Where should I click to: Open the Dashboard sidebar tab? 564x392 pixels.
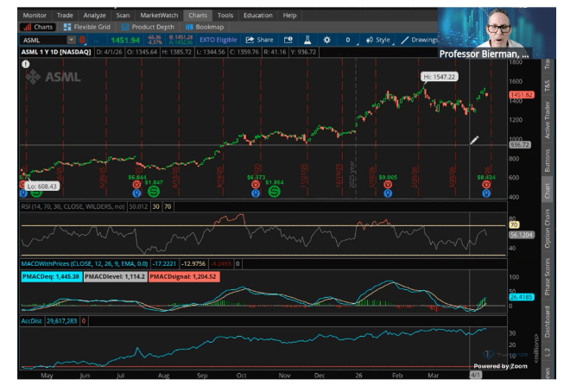547,321
